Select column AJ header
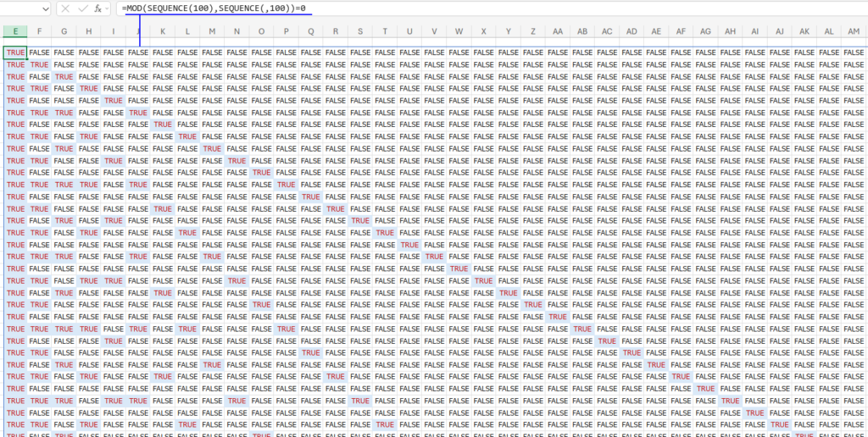 click(780, 31)
